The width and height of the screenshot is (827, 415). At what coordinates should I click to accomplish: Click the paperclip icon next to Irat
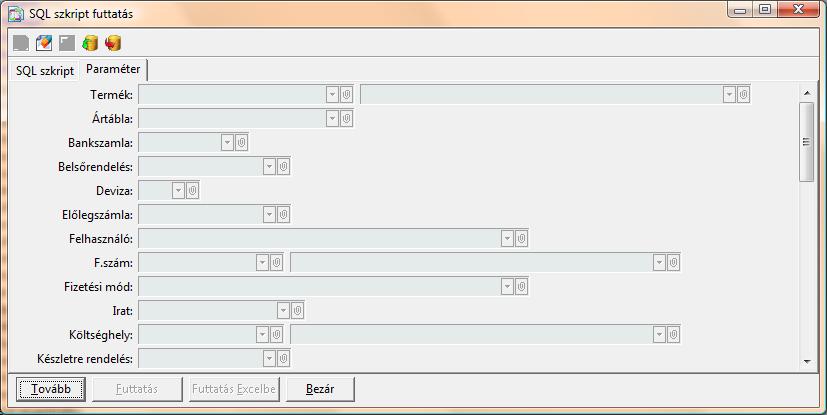[x=297, y=310]
